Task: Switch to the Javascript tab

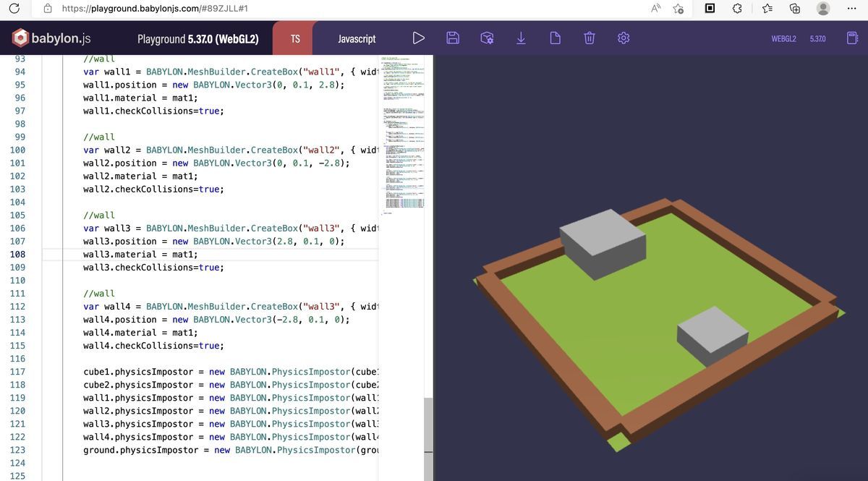Action: point(357,38)
